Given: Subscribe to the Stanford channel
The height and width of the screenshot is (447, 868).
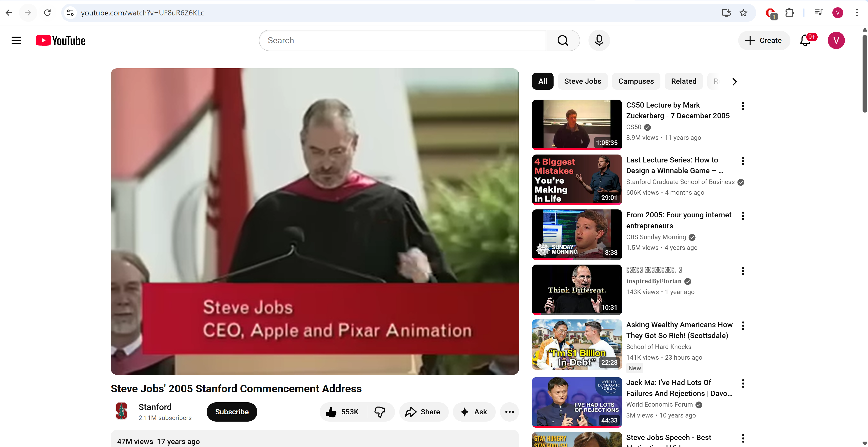Looking at the screenshot, I should click(232, 412).
